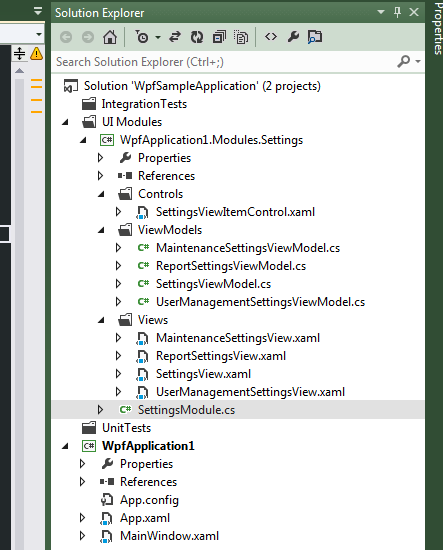Select the SettingsView.xaml file
This screenshot has width=443, height=550.
click(x=203, y=374)
